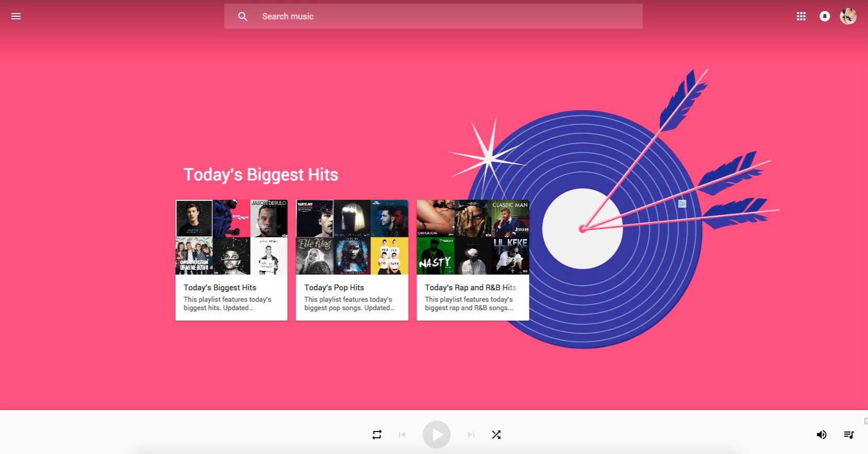Image resolution: width=868 pixels, height=454 pixels.
Task: Open Today's Pop Hits playlist title
Action: coord(334,288)
